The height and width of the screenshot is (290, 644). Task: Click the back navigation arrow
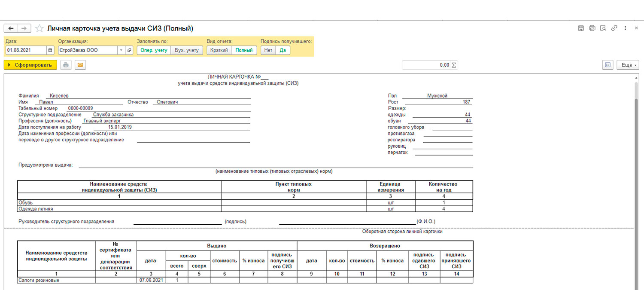point(11,28)
